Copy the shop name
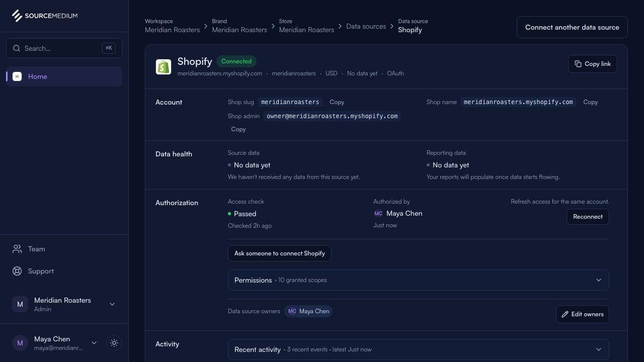 coord(591,102)
